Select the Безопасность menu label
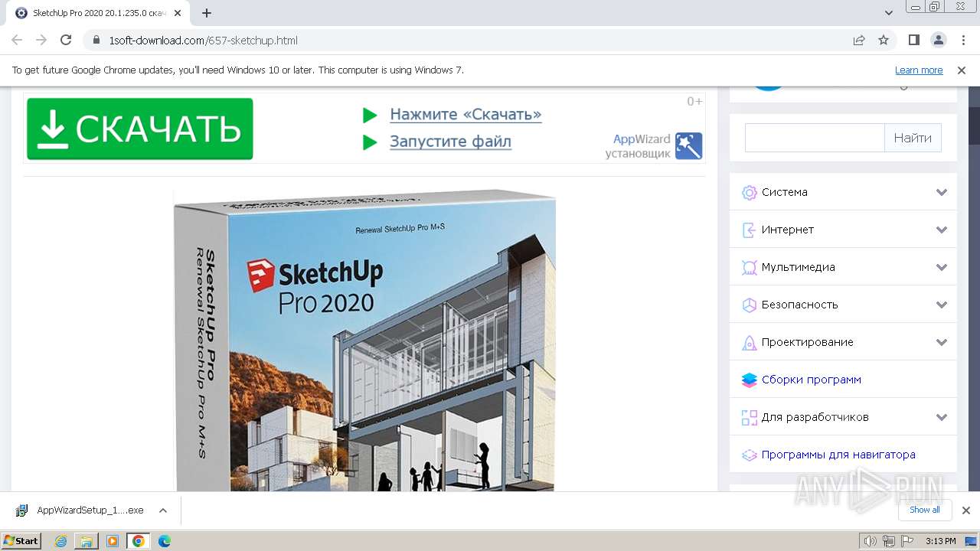This screenshot has height=551, width=980. click(x=800, y=305)
